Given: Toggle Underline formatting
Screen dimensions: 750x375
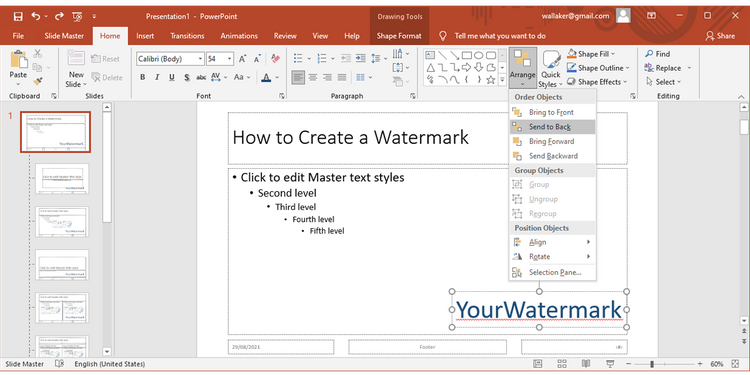Looking at the screenshot, I should 172,77.
